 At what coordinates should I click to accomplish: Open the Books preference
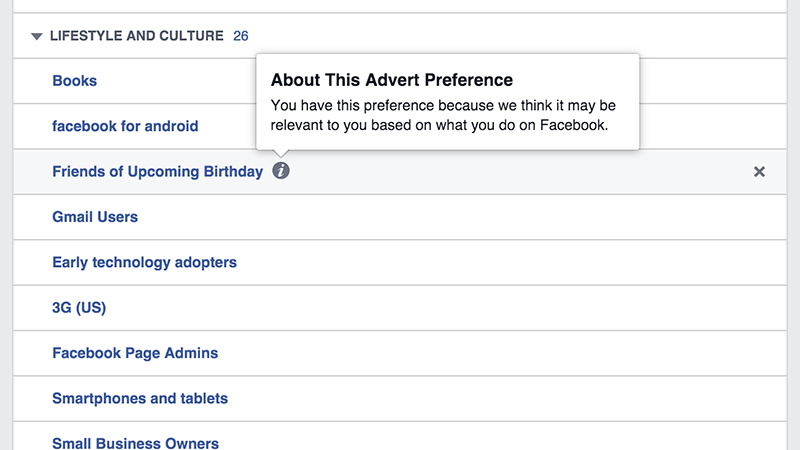point(74,81)
